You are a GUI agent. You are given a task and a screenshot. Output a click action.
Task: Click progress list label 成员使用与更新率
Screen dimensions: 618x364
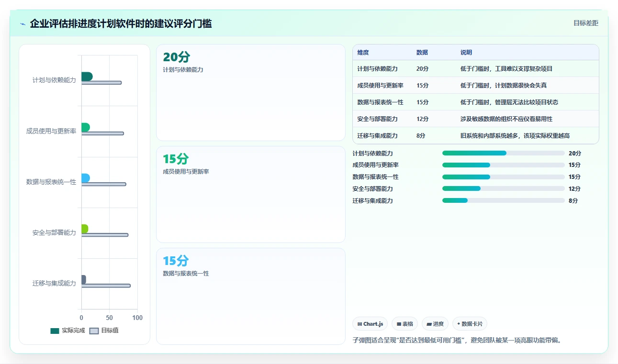(x=376, y=165)
